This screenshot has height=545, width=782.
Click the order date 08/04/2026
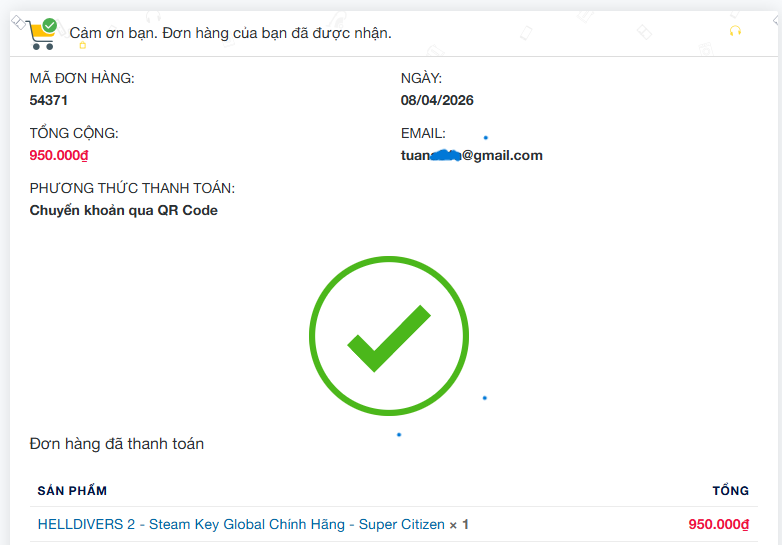pos(437,100)
